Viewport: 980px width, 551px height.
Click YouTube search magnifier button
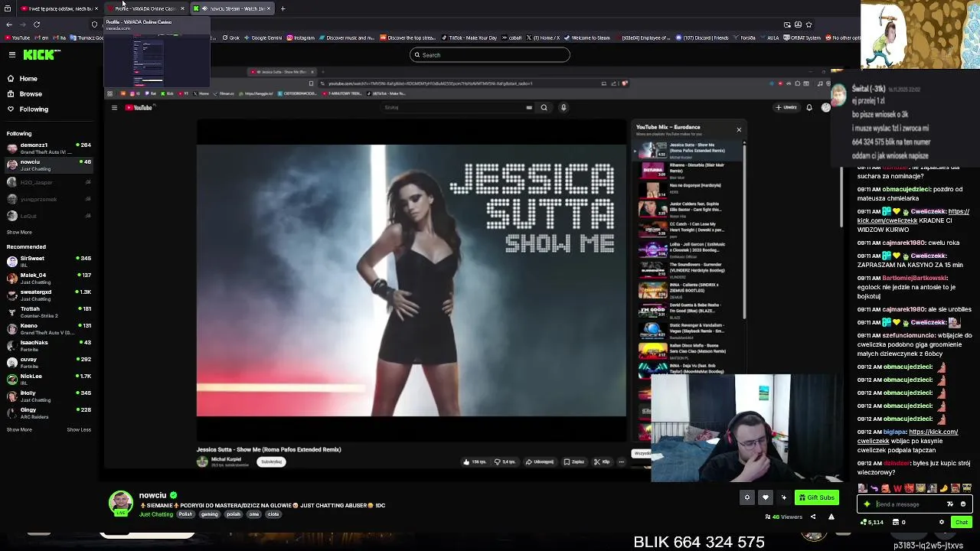544,108
